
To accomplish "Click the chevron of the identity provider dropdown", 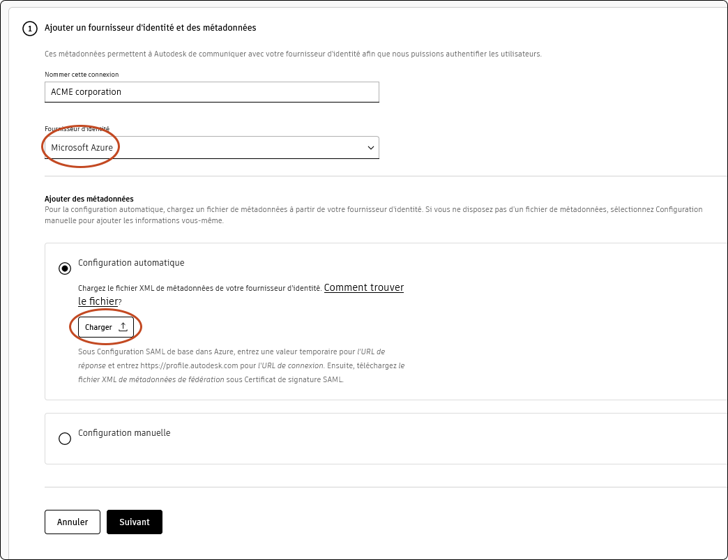I will [370, 147].
